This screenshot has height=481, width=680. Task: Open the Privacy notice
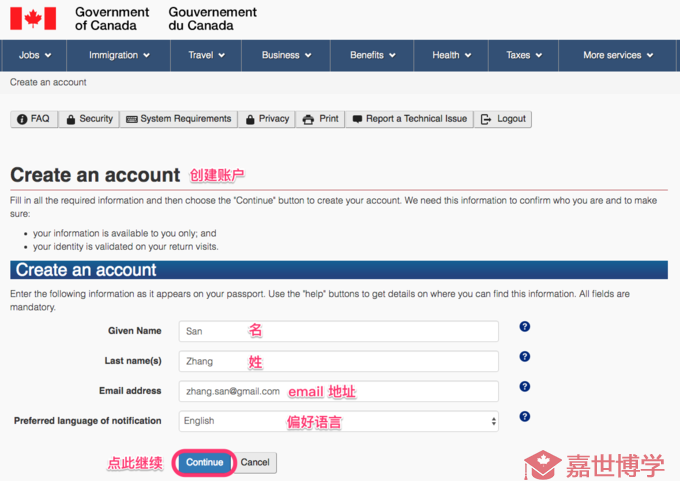pyautogui.click(x=266, y=119)
